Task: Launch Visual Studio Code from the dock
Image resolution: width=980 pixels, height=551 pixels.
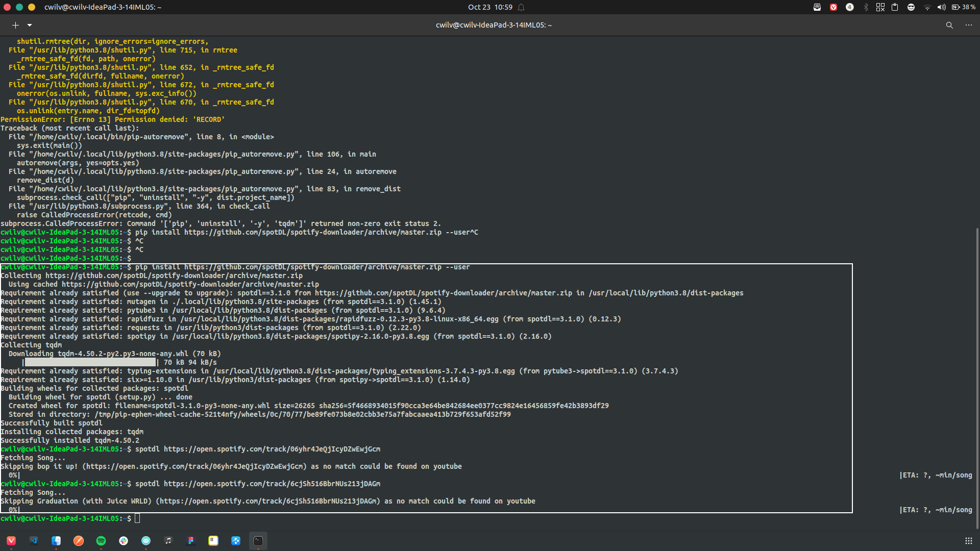Action: 34,541
